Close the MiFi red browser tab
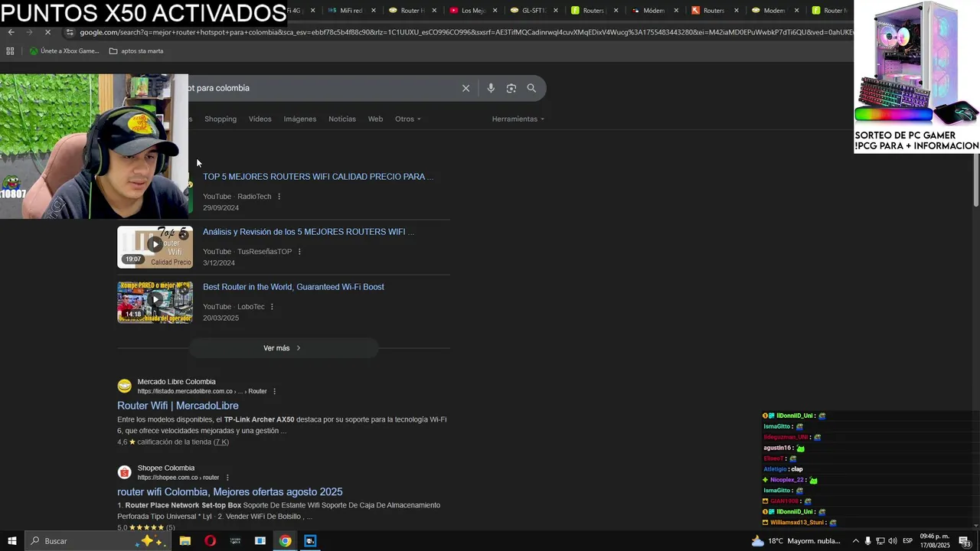The height and width of the screenshot is (551, 980). tap(374, 11)
